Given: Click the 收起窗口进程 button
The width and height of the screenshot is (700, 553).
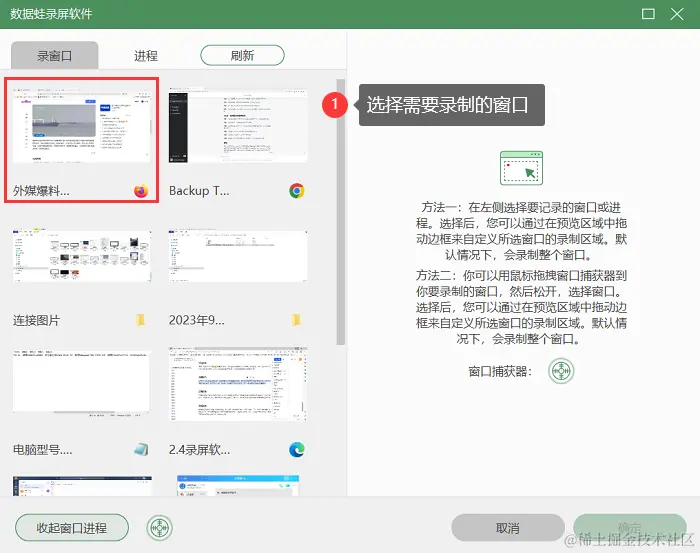Looking at the screenshot, I should click(x=72, y=528).
